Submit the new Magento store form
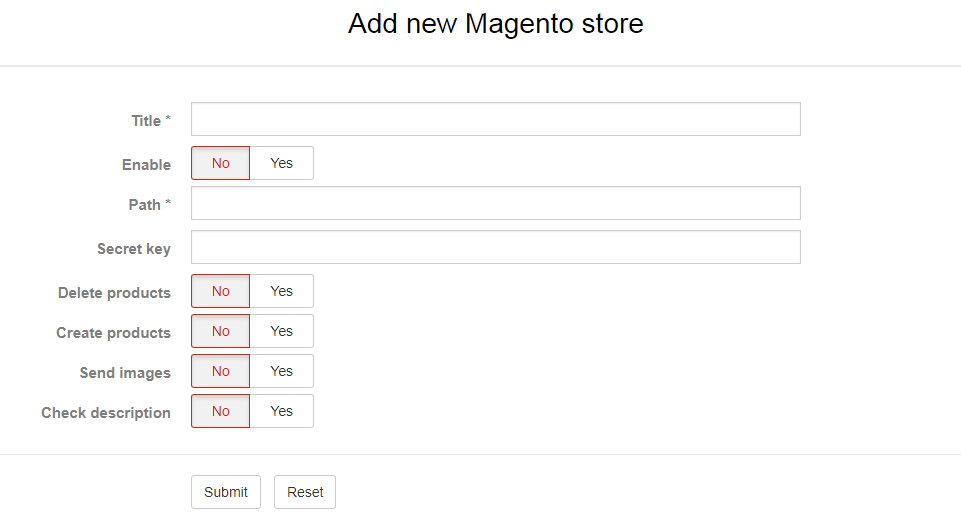 point(226,492)
